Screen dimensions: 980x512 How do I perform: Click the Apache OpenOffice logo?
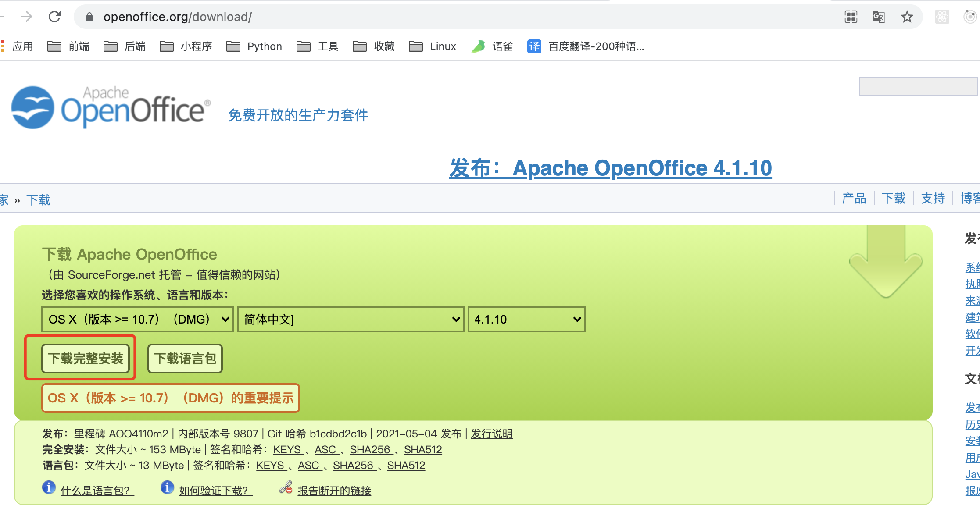pyautogui.click(x=110, y=107)
